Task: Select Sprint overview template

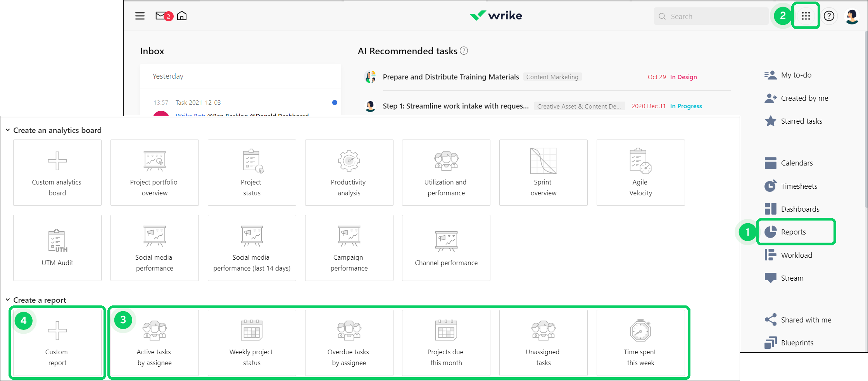Action: pos(544,172)
